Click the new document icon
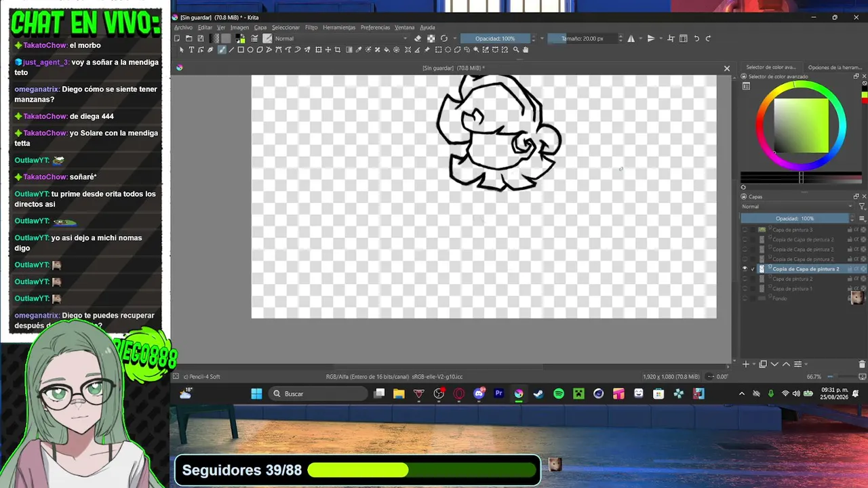 click(177, 39)
